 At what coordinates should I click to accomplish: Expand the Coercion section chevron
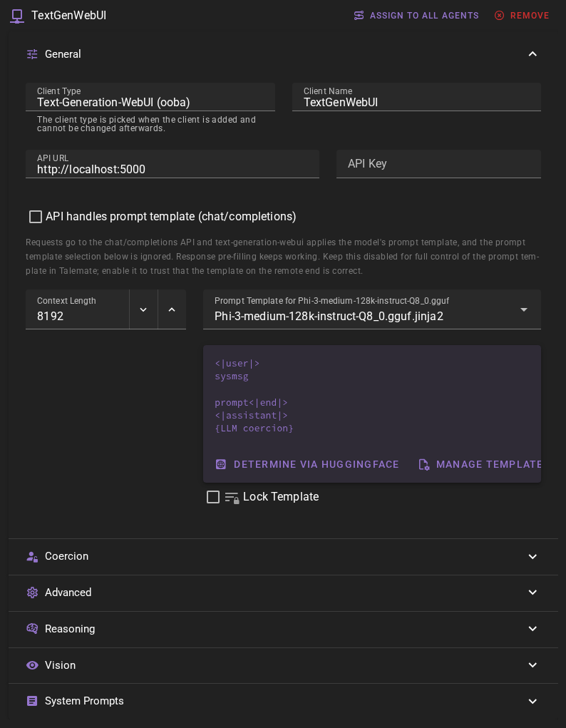532,556
